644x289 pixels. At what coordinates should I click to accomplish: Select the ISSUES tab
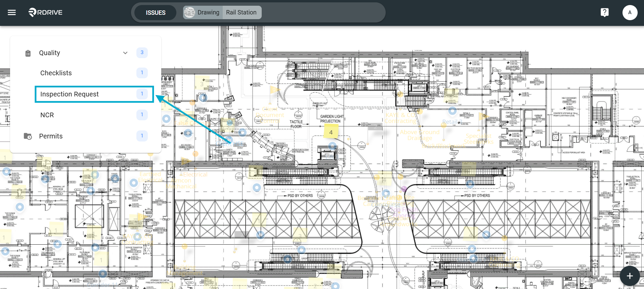tap(156, 12)
